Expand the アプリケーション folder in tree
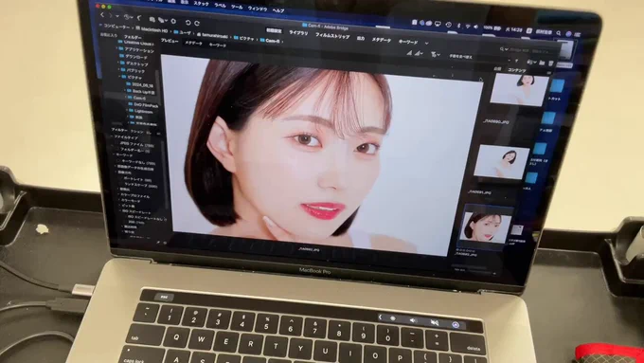Screen dimensions: 644x363 117,49
